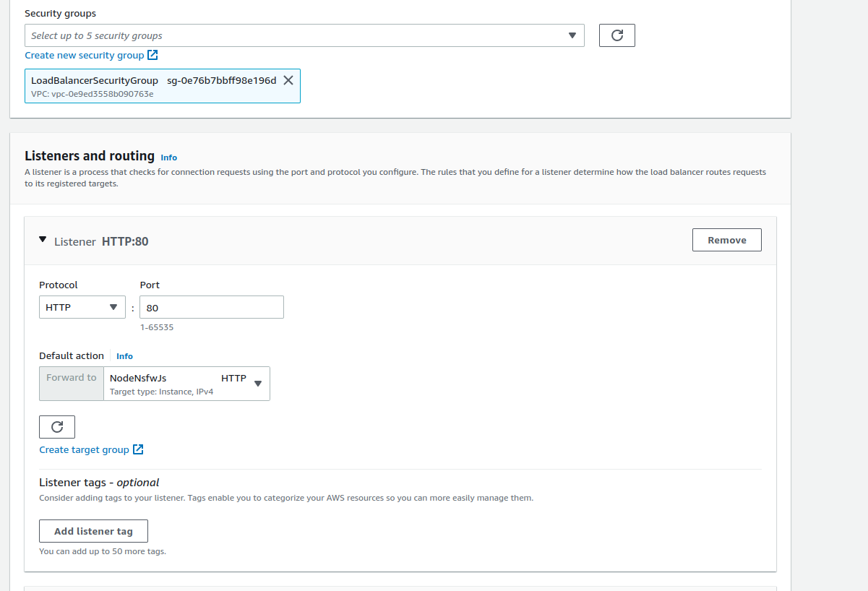The image size is (868, 591).
Task: Refresh the security groups list
Action: coord(616,35)
